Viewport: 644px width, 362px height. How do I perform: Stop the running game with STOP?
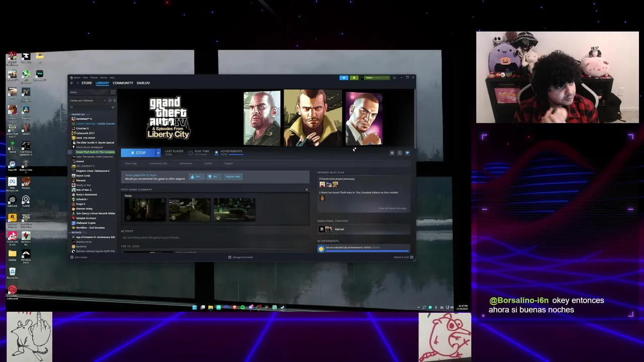point(138,153)
